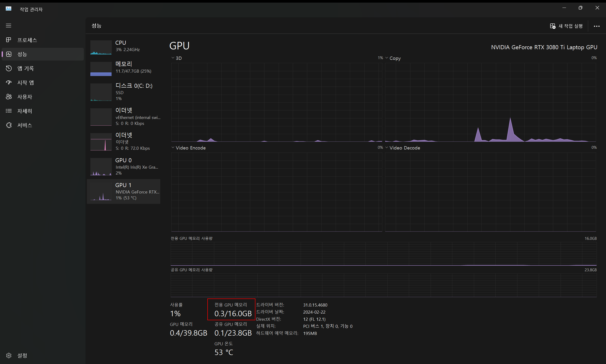
Task: Select GPU 0 Intel Iris Xe entry
Action: point(124,167)
